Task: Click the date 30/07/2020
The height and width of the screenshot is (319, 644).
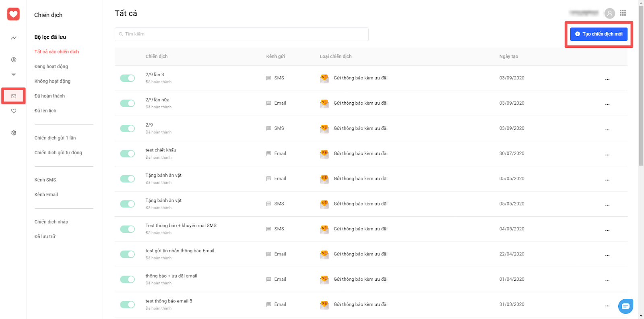Action: tap(512, 154)
